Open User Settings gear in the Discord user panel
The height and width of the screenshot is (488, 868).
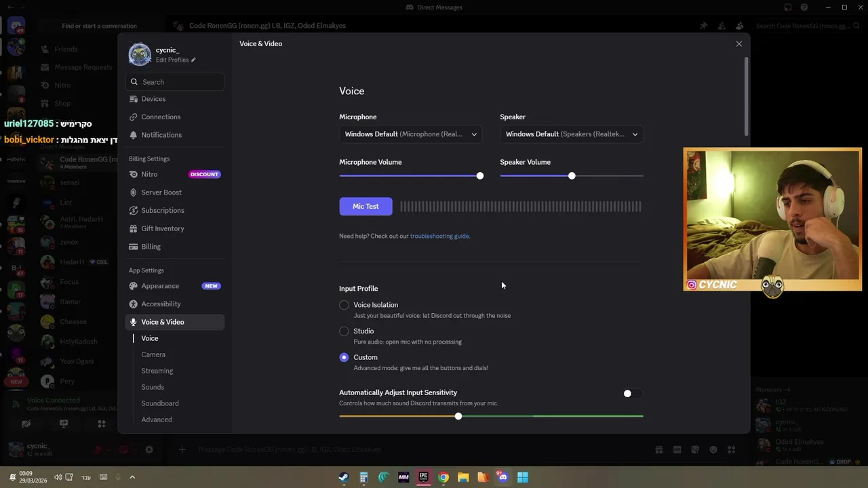(x=149, y=449)
